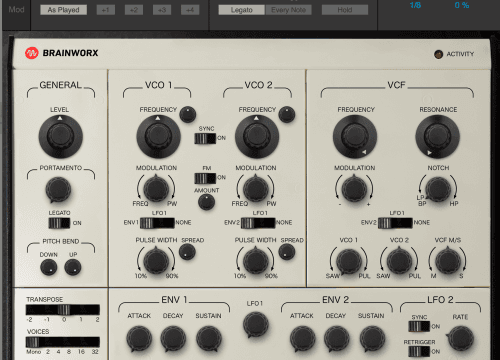Click the LFO1 knob
Screen dimensions: 500x360
tap(256, 324)
